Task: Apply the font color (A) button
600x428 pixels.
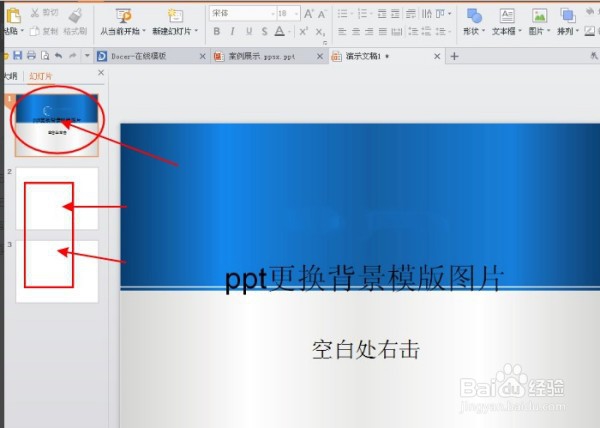Action: click(x=280, y=31)
